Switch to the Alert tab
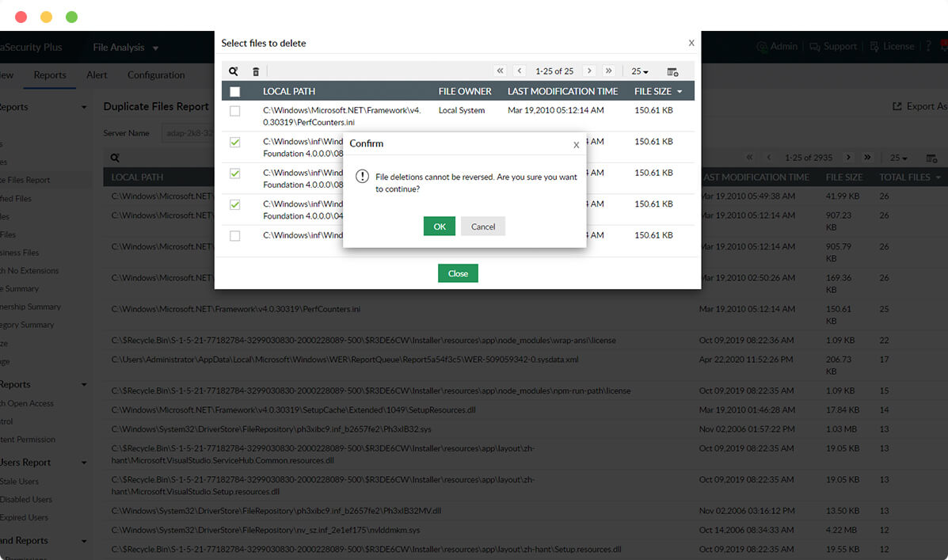The image size is (948, 560). tap(96, 75)
